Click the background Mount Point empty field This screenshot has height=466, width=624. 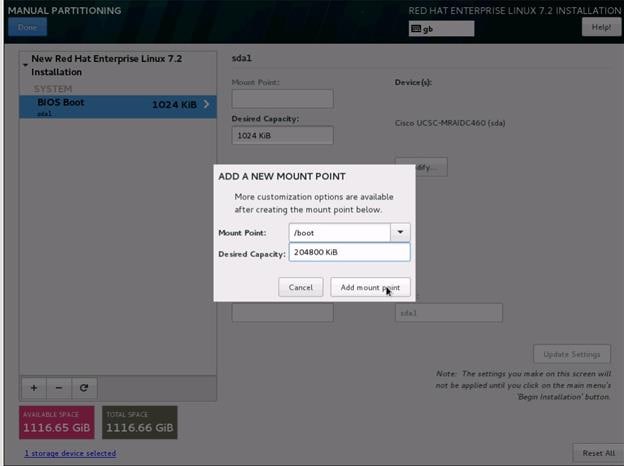(283, 98)
